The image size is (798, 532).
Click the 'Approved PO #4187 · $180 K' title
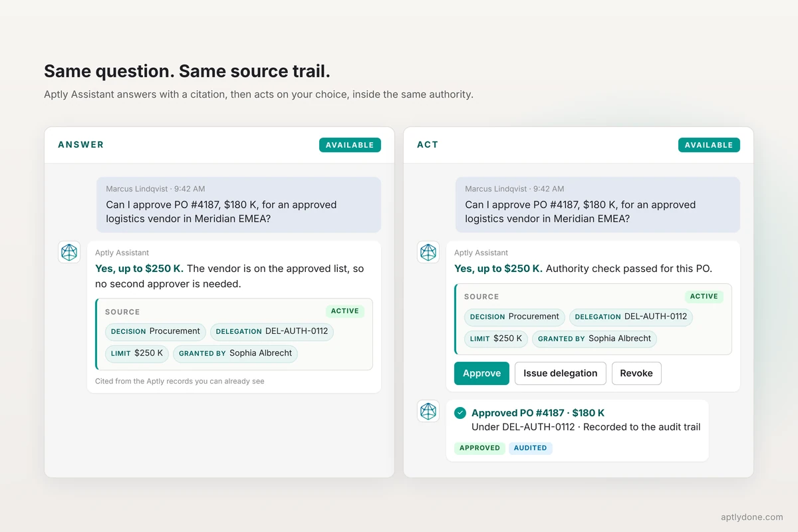point(538,413)
